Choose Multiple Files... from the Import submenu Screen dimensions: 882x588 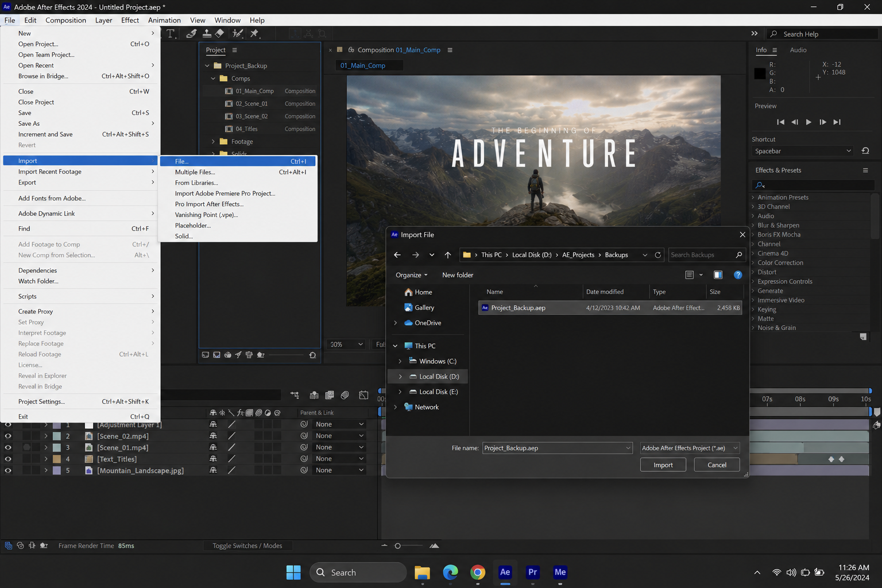pyautogui.click(x=238, y=172)
